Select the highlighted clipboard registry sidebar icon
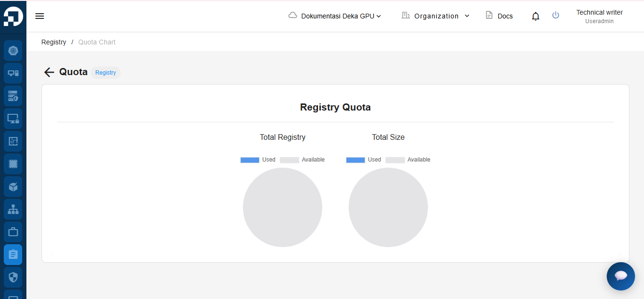The image size is (644, 299). 13,255
